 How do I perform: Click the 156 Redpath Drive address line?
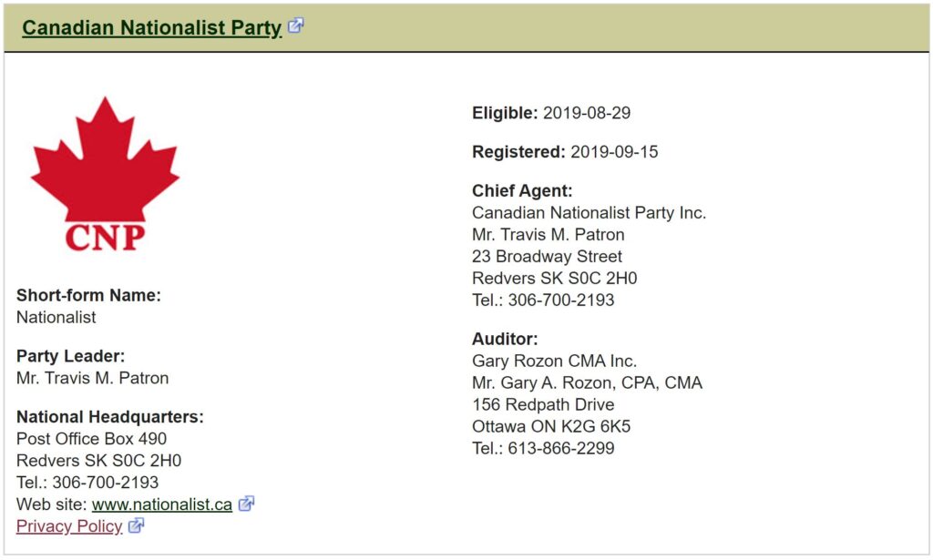tap(543, 404)
